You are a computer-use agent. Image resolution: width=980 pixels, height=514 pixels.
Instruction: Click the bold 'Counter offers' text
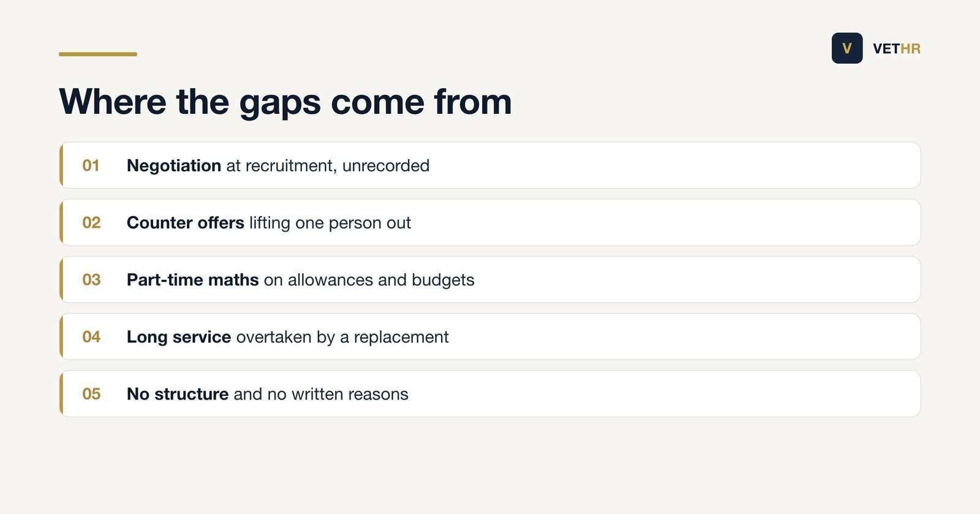[x=186, y=223]
